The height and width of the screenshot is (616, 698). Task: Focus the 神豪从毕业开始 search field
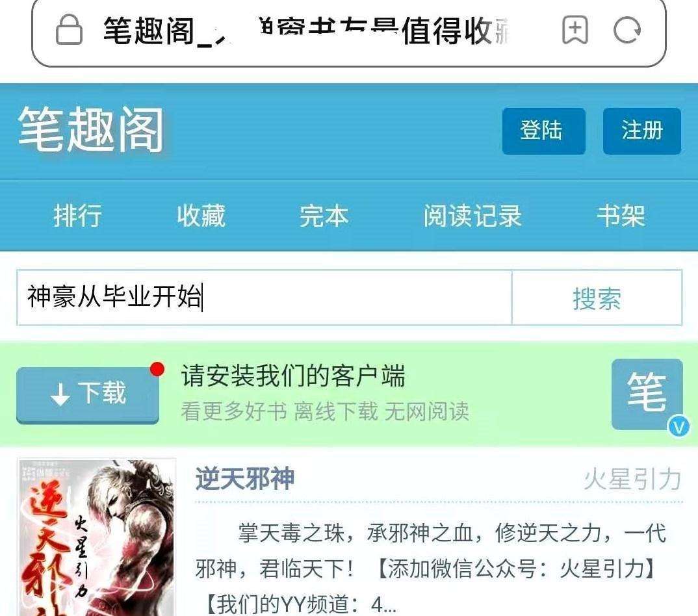pos(265,298)
